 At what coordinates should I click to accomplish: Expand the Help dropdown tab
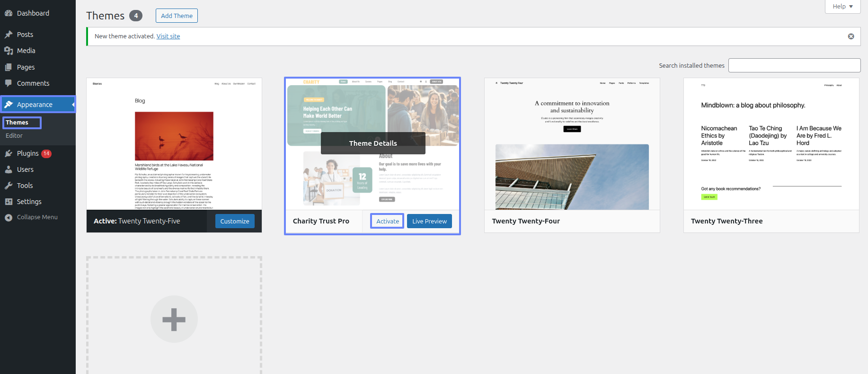pyautogui.click(x=842, y=7)
